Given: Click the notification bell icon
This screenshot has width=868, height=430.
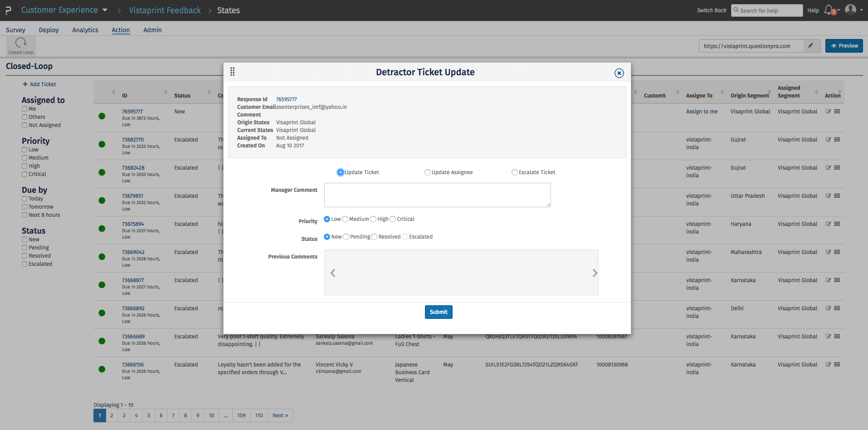Looking at the screenshot, I should pyautogui.click(x=829, y=10).
